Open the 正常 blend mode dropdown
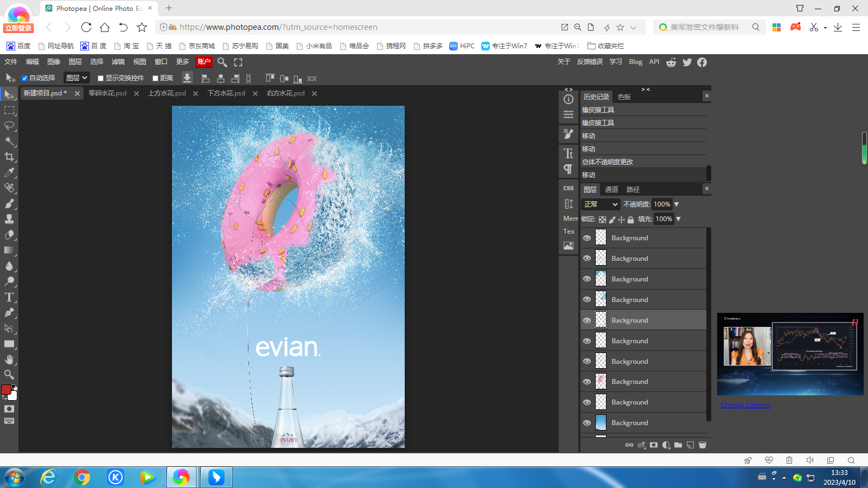Image resolution: width=868 pixels, height=488 pixels. coord(601,204)
